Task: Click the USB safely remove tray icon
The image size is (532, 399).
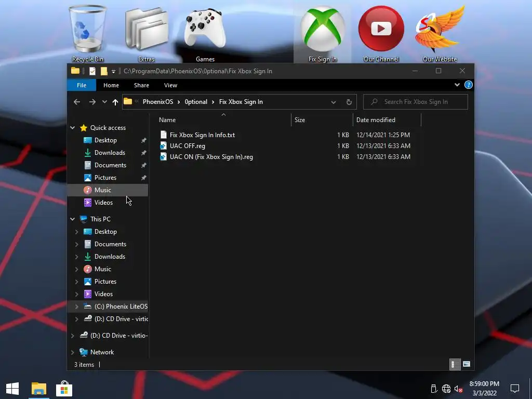Action: (434, 389)
